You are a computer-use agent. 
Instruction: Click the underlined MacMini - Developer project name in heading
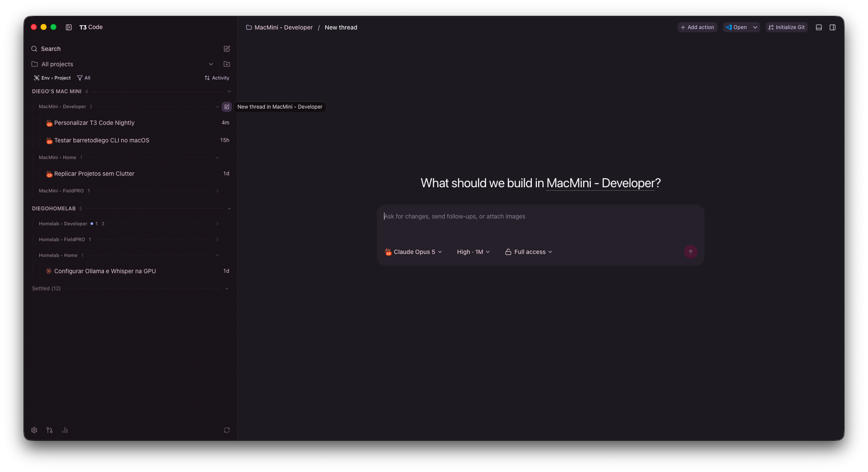(x=600, y=183)
